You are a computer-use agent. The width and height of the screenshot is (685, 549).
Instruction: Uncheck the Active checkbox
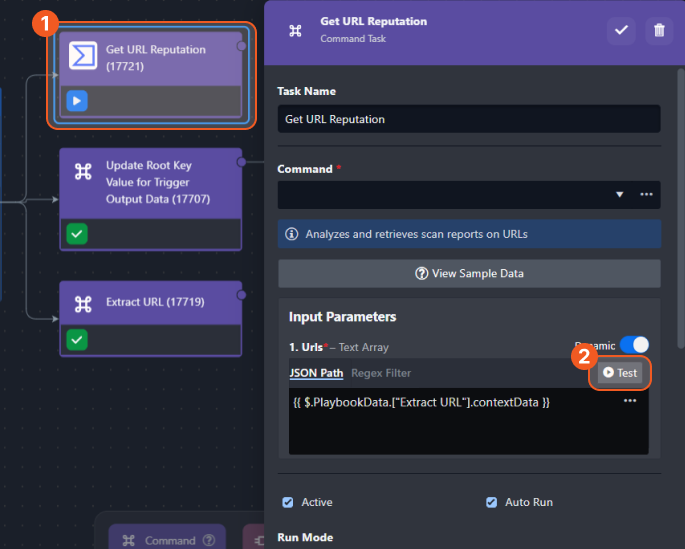(287, 502)
